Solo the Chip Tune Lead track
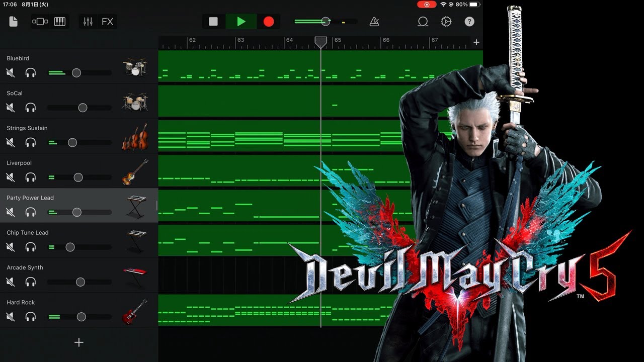Viewport: 644px width, 362px height. pyautogui.click(x=31, y=247)
